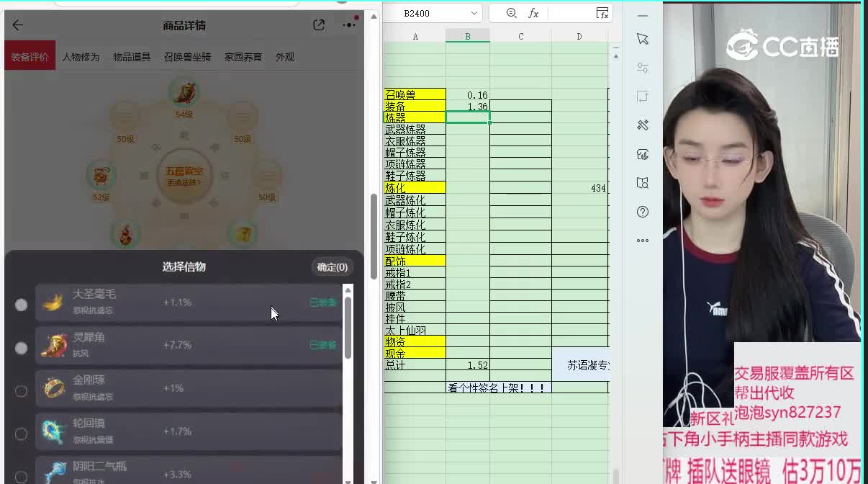The width and height of the screenshot is (868, 484).
Task: Open the document search icon in sidebar
Action: tap(643, 183)
